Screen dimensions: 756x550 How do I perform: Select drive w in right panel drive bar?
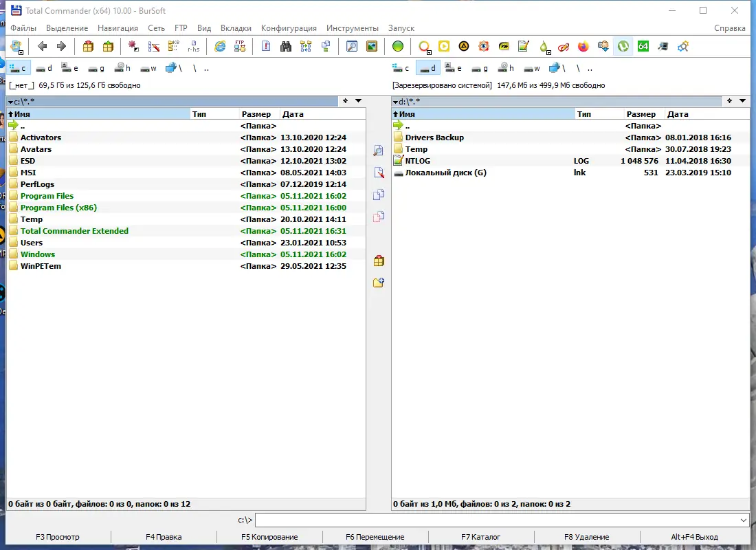[532, 68]
